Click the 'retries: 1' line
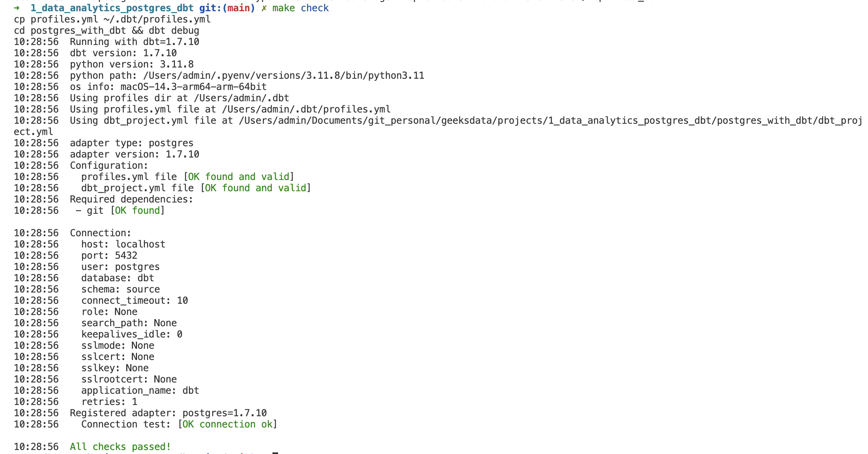The height and width of the screenshot is (454, 868). tap(109, 402)
